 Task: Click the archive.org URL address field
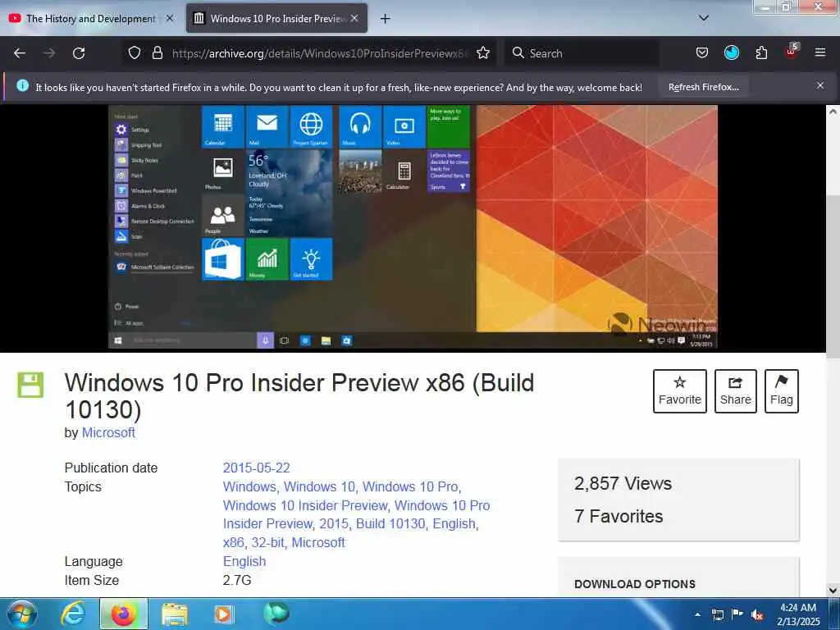point(320,53)
